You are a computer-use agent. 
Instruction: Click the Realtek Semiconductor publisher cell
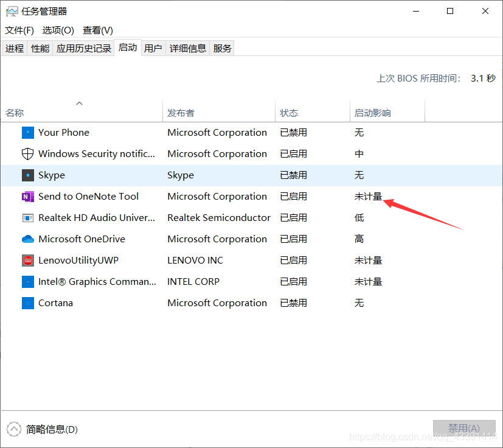[219, 218]
